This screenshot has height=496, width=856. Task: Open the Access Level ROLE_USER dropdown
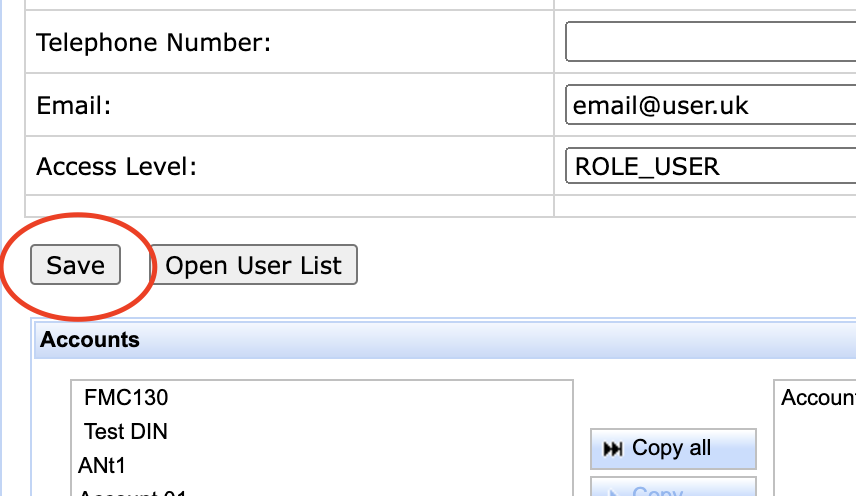[710, 166]
